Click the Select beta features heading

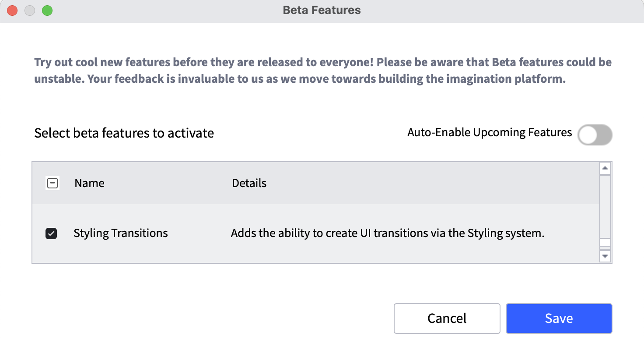124,133
